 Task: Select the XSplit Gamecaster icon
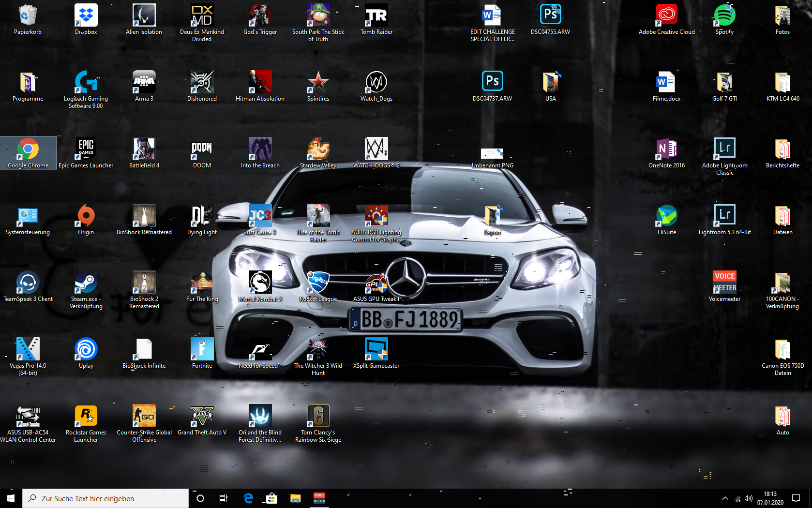pos(376,349)
